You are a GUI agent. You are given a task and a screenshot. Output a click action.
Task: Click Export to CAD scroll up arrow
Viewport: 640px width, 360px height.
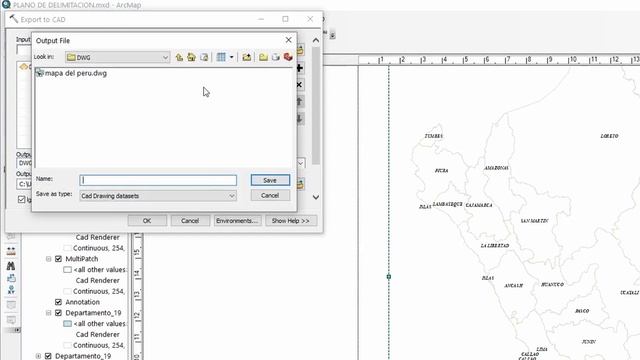[x=316, y=40]
